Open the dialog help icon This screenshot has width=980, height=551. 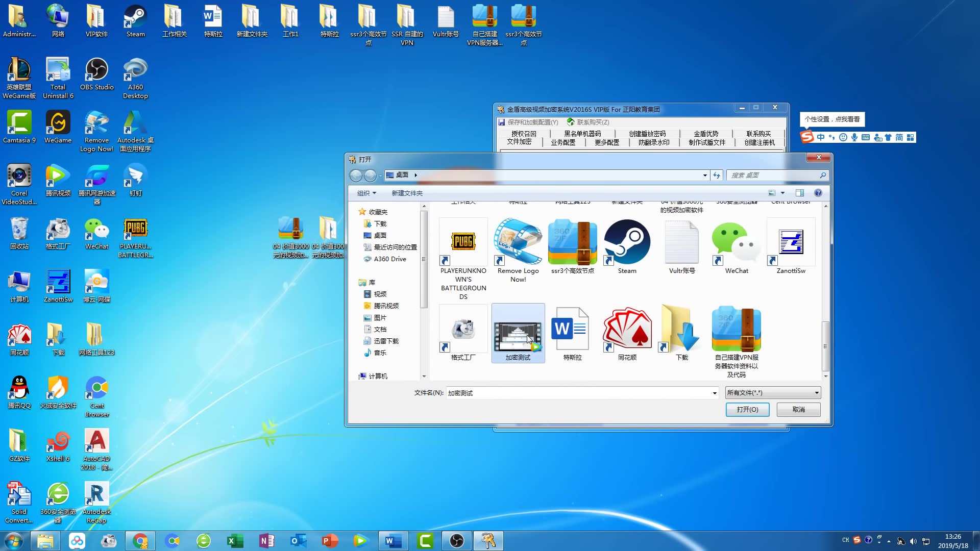point(818,193)
